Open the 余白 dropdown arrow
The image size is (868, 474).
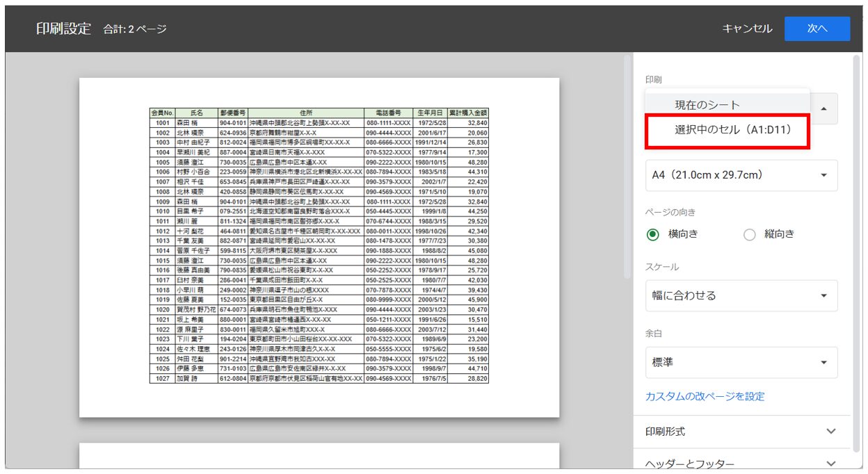click(825, 361)
